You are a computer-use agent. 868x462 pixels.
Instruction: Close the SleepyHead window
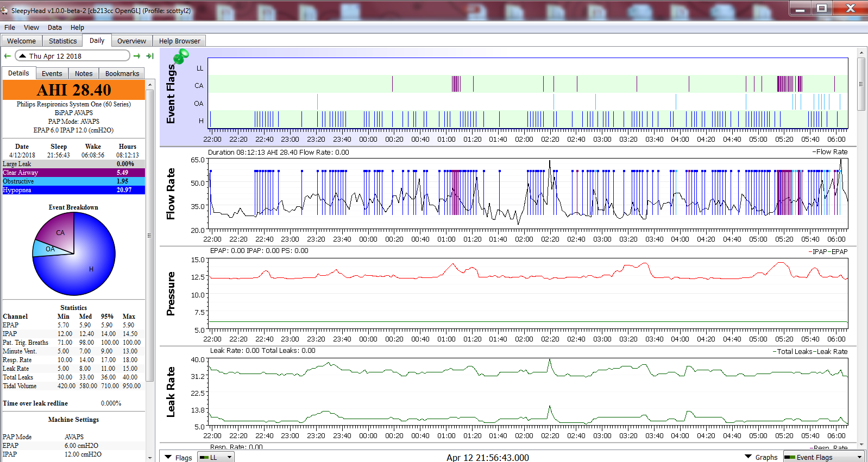point(850,8)
